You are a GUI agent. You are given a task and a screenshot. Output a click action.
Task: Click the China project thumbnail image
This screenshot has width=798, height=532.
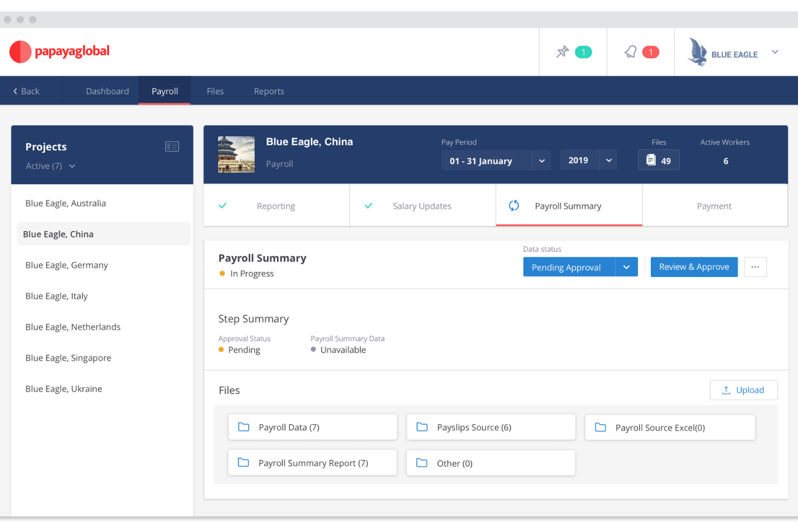tap(236, 155)
